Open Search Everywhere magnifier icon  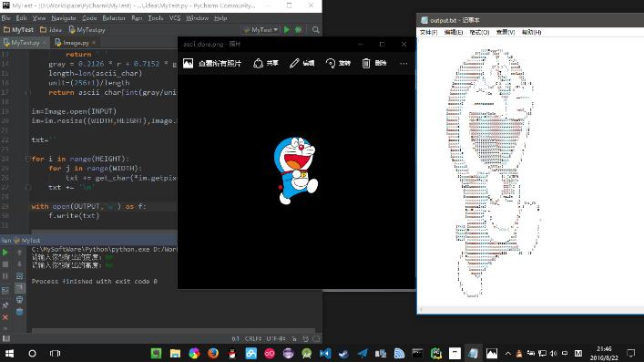click(x=315, y=29)
